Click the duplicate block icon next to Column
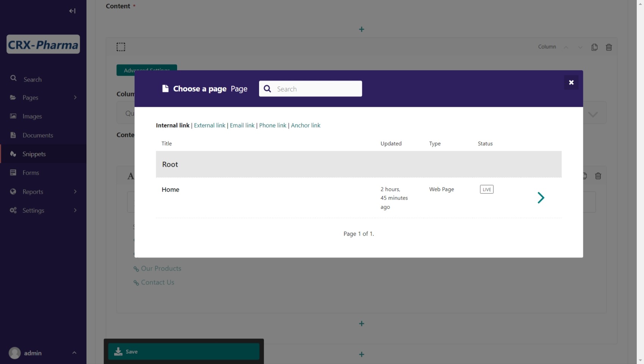This screenshot has width=644, height=364. (x=594, y=47)
